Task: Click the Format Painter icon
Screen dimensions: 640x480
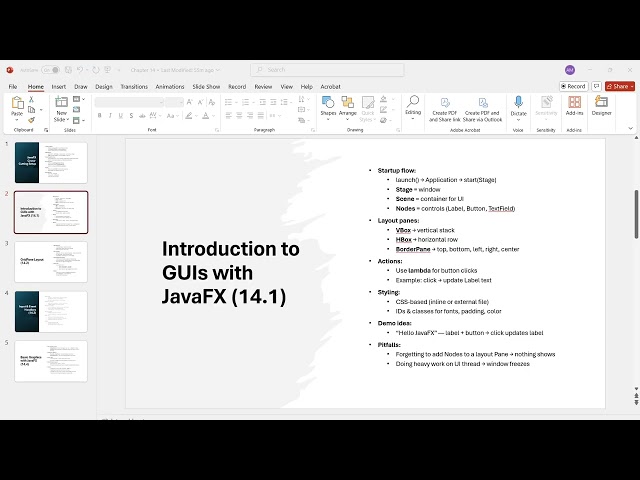Action: (31, 120)
